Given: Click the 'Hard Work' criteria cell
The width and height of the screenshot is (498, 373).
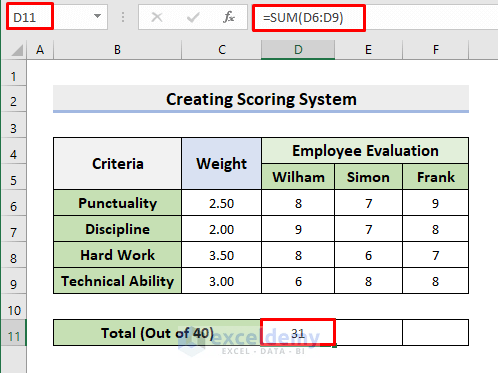Looking at the screenshot, I should 117,255.
